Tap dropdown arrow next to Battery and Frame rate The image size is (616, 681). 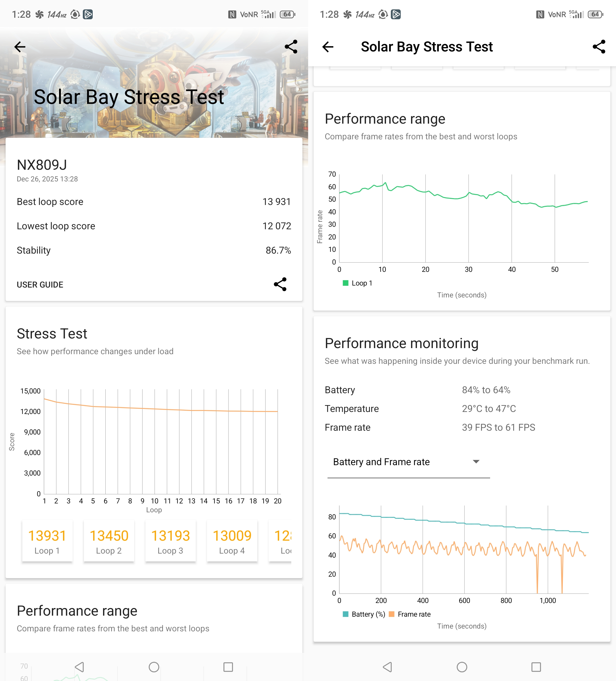coord(476,462)
